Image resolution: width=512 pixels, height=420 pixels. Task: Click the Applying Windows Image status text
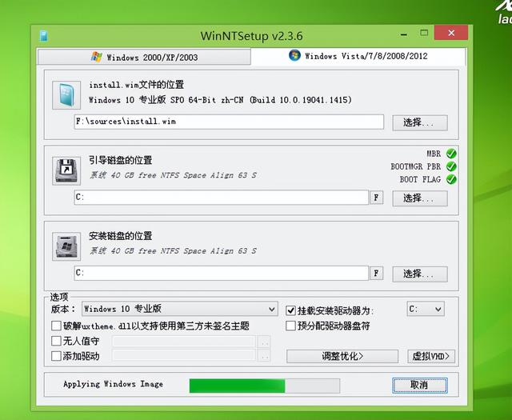pyautogui.click(x=113, y=385)
